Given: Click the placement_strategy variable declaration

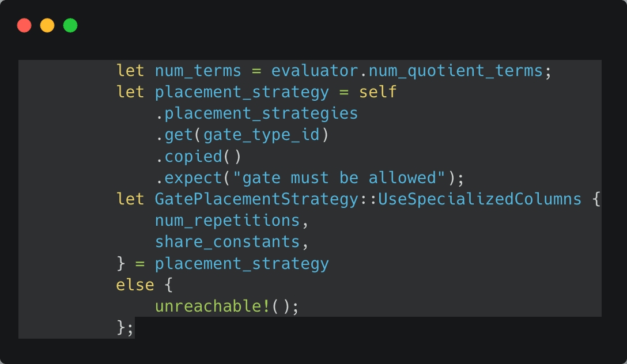Looking at the screenshot, I should 241,92.
